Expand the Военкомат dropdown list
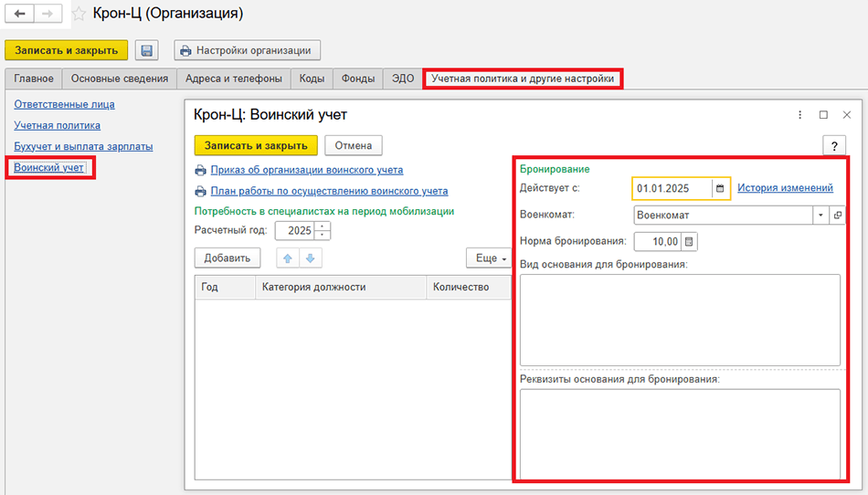Screen dimensions: 868x495 click(x=820, y=215)
